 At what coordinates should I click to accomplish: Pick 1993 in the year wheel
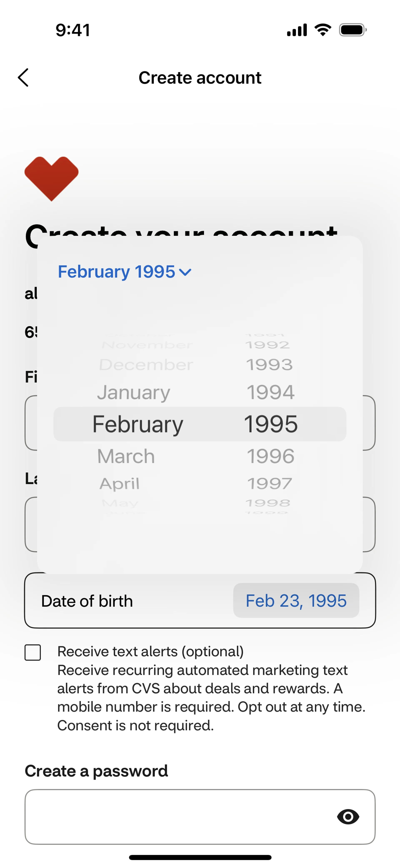pyautogui.click(x=269, y=365)
